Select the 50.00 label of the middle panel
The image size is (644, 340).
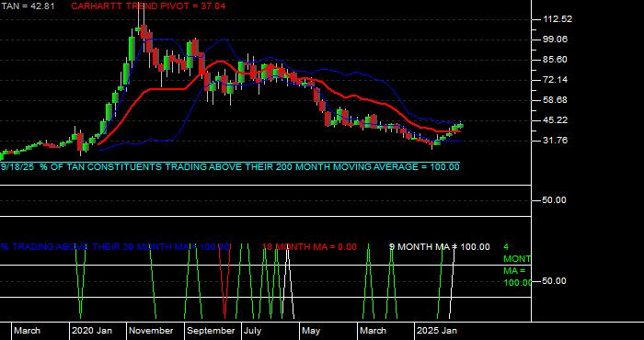click(555, 200)
